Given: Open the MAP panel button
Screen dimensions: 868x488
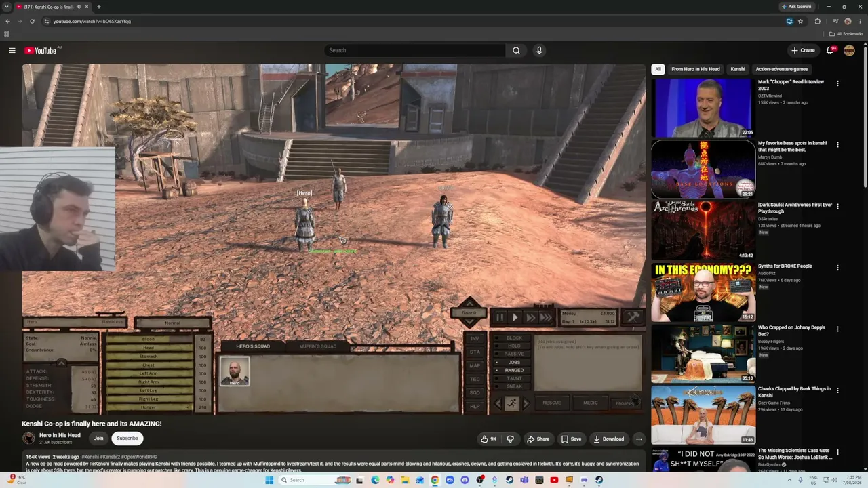Looking at the screenshot, I should coord(475,365).
